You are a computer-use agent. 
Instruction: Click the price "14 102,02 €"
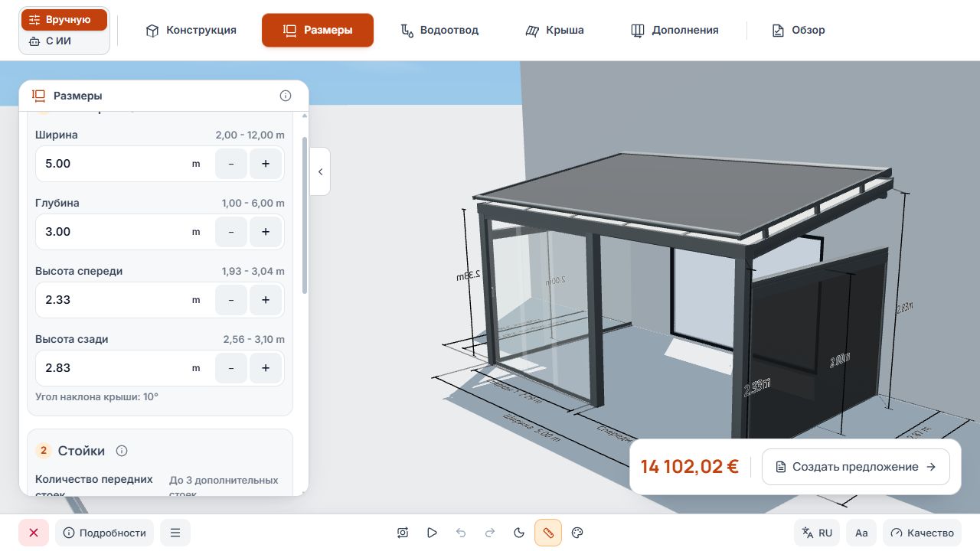690,467
